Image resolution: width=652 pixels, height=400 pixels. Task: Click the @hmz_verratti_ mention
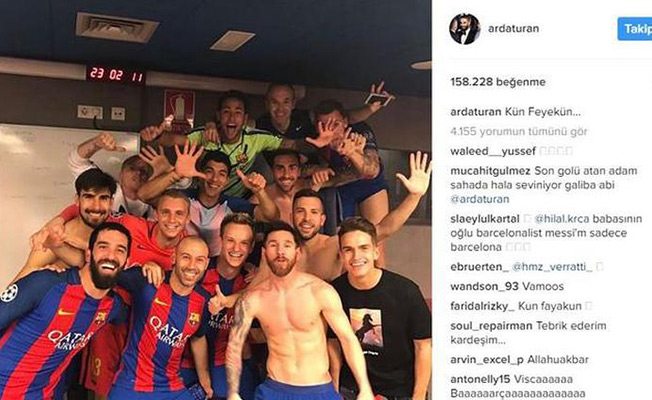[x=552, y=267]
